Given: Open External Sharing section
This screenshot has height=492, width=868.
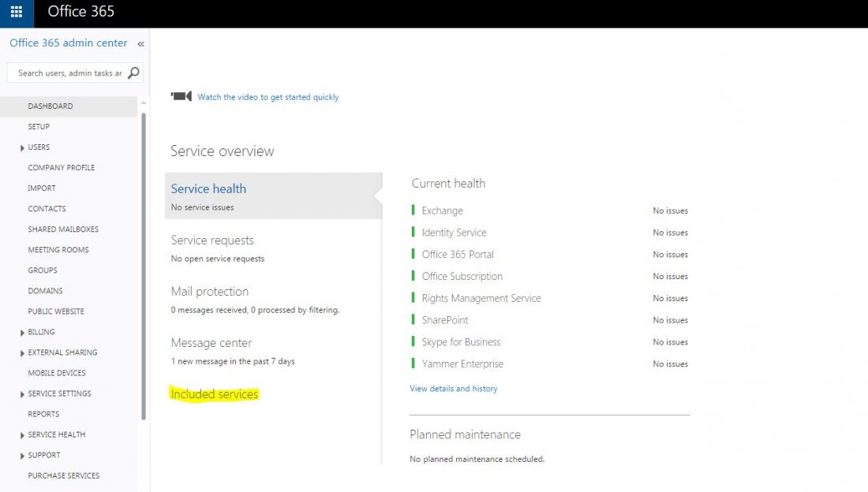Looking at the screenshot, I should click(x=62, y=352).
